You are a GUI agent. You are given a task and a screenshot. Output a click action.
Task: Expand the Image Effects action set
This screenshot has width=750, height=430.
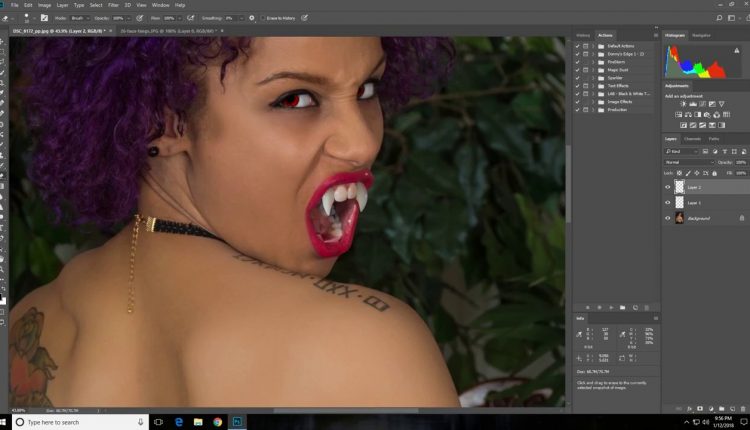pyautogui.click(x=593, y=102)
